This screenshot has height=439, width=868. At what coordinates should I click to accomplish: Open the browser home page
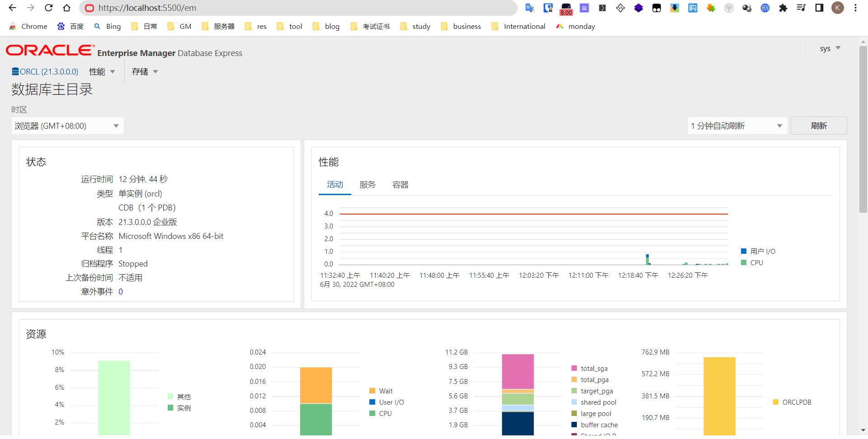(x=66, y=8)
